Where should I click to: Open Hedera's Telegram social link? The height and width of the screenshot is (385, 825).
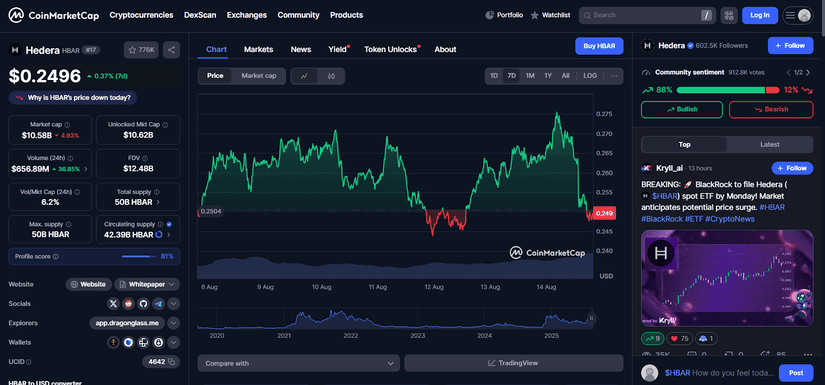coord(158,303)
